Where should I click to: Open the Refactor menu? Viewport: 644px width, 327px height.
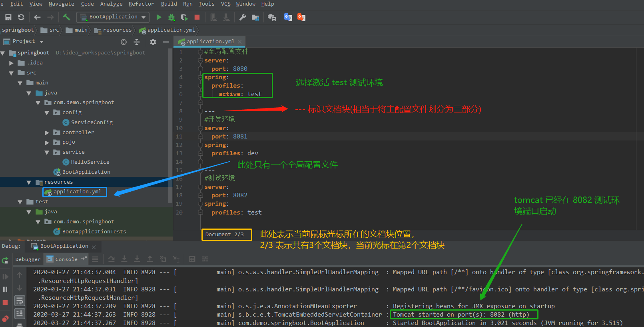(x=141, y=4)
